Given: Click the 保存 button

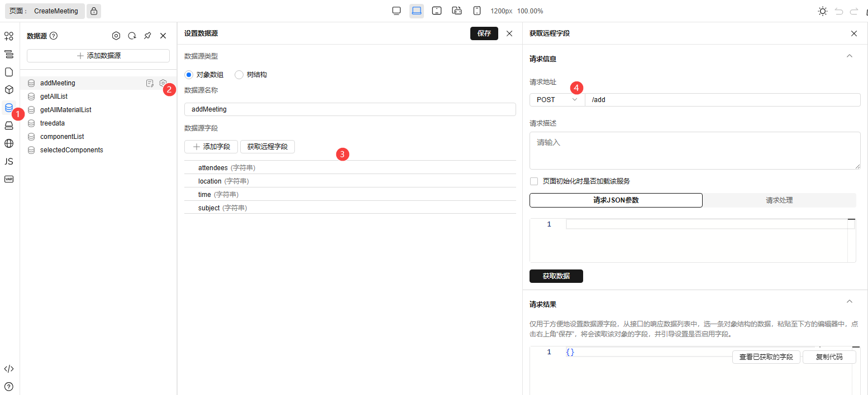Looking at the screenshot, I should click(484, 33).
